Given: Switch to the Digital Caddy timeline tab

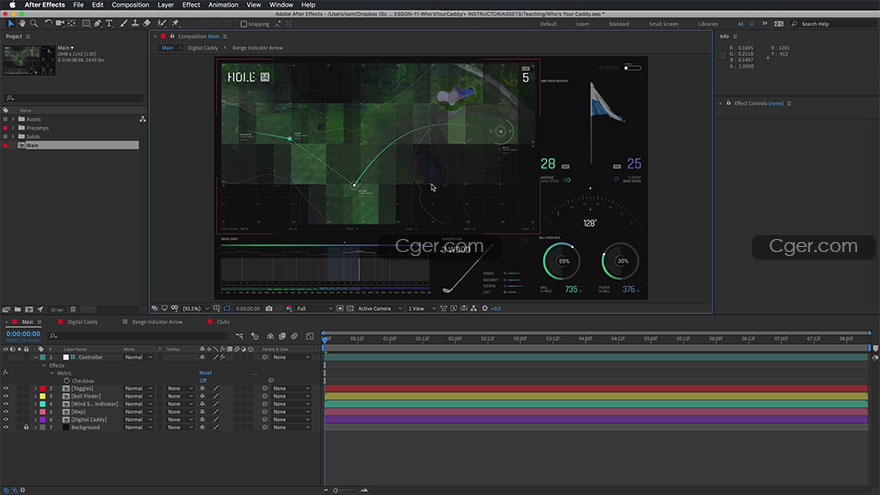Looking at the screenshot, I should pos(82,322).
